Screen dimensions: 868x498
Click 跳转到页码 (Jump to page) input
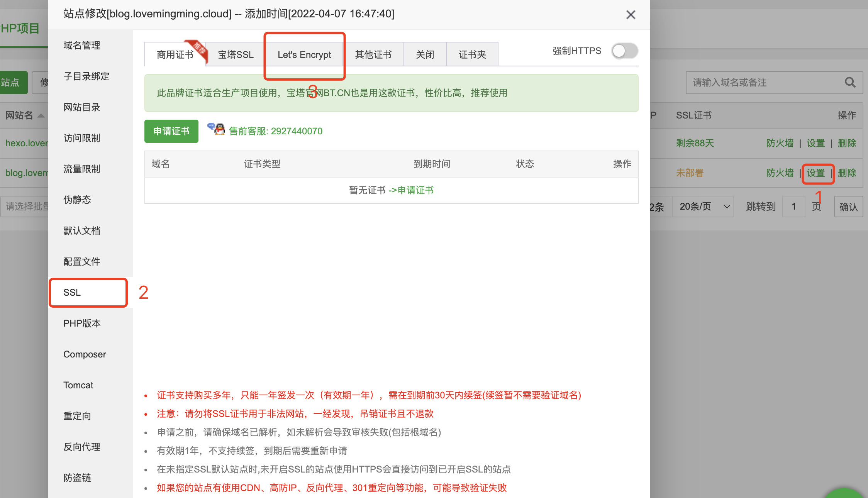pyautogui.click(x=795, y=206)
